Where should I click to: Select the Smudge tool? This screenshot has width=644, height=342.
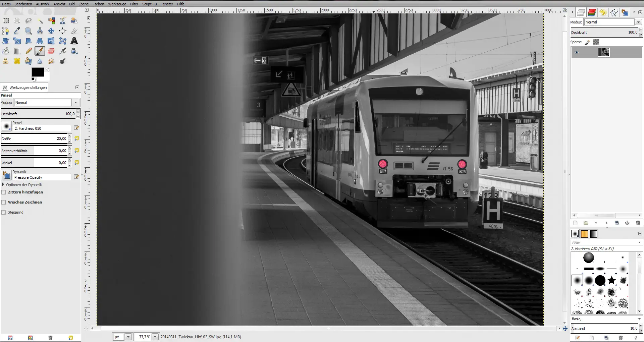tap(51, 61)
